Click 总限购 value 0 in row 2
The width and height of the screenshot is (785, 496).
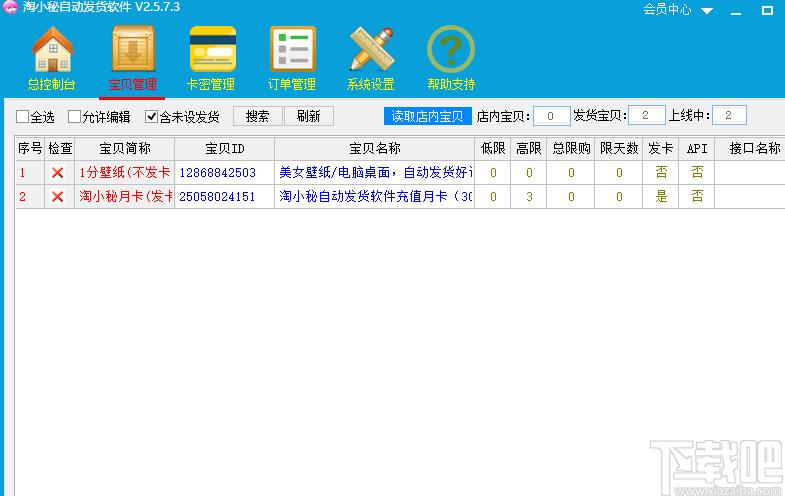point(571,197)
